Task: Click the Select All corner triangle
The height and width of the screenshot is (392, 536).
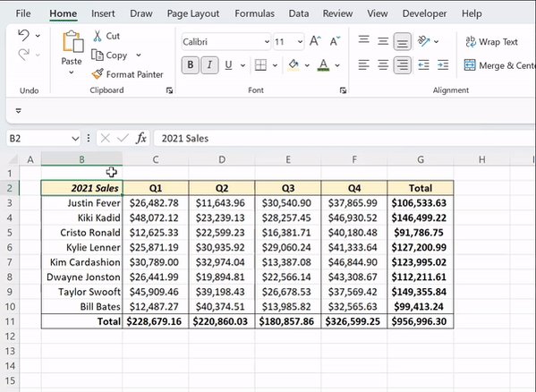Action: [x=13, y=159]
